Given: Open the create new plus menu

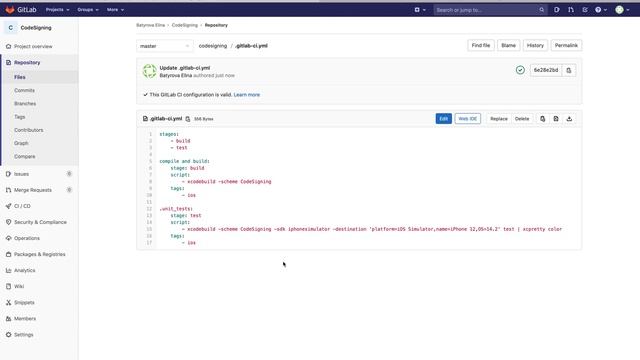Looking at the screenshot, I should click(x=420, y=10).
